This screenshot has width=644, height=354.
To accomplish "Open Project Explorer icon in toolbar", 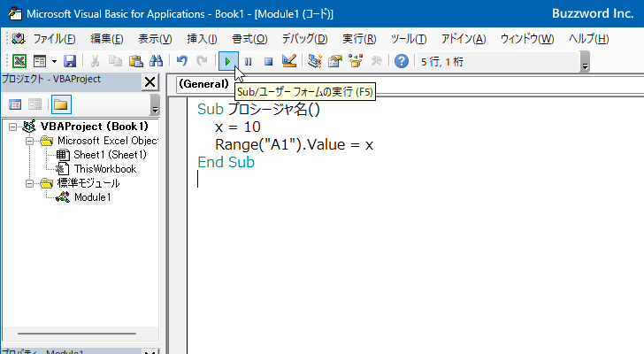I will 315,61.
